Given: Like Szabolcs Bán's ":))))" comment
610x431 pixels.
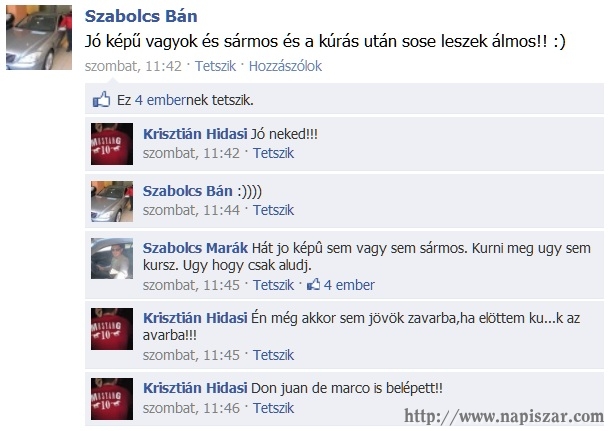Looking at the screenshot, I should tap(273, 210).
